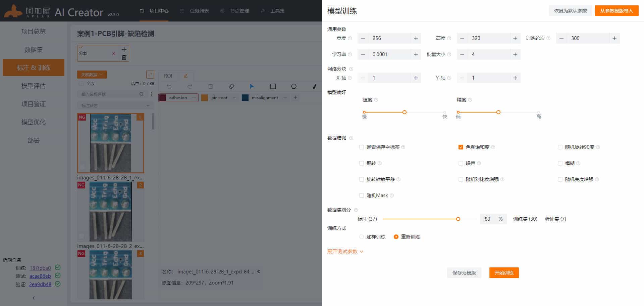Click the expand icon above image list
This screenshot has width=644, height=306.
pyautogui.click(x=150, y=75)
